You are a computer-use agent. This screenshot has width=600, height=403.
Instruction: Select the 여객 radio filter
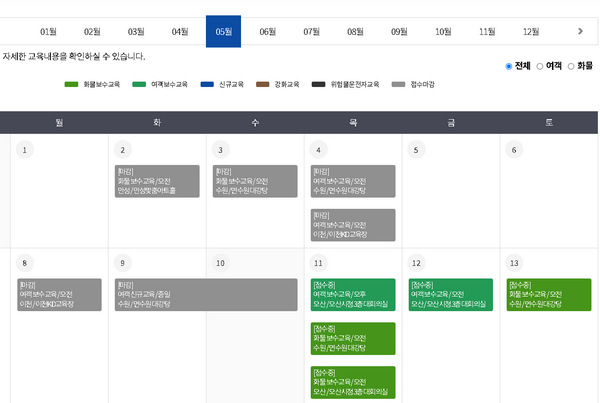[540, 67]
